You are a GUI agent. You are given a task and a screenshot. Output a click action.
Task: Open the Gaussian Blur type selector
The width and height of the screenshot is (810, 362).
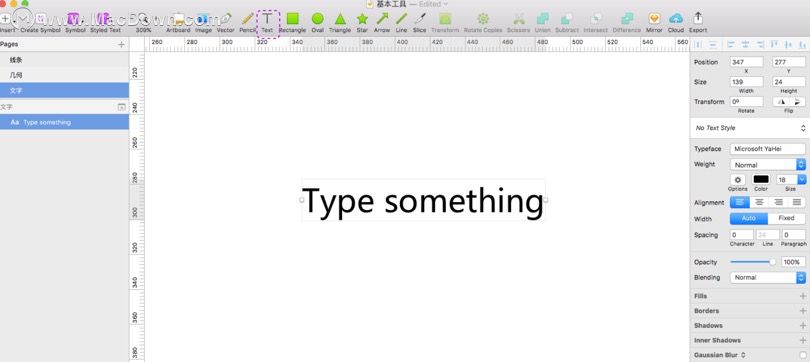[x=743, y=355]
